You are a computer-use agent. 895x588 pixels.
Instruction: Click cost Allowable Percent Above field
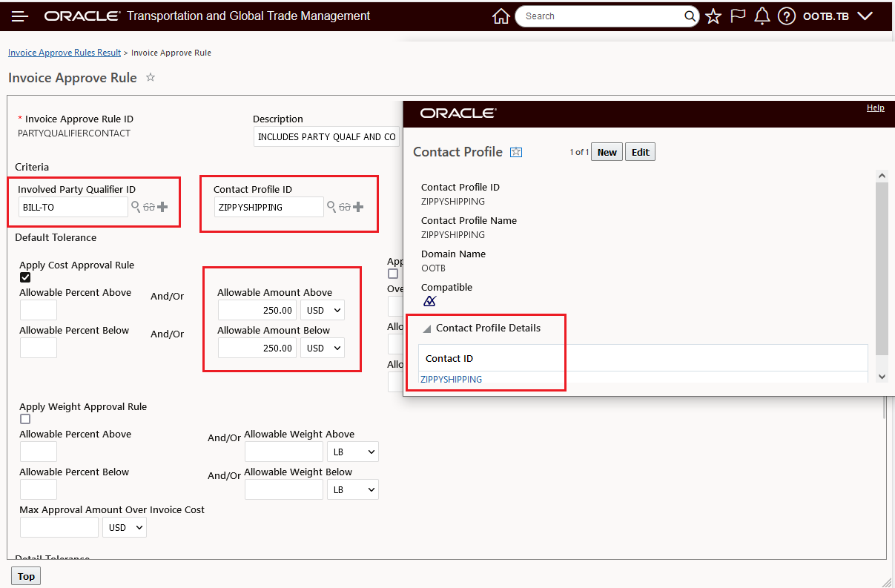click(x=39, y=310)
